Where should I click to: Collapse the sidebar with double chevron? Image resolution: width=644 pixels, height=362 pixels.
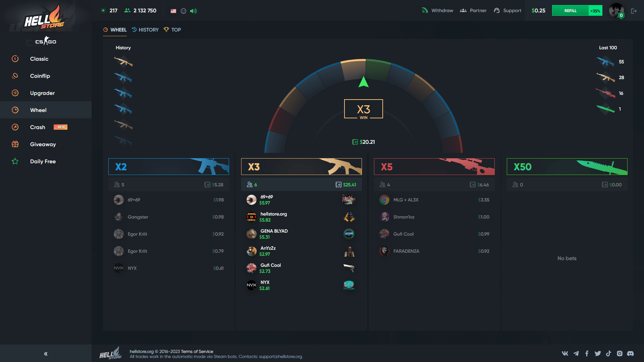[x=46, y=354]
